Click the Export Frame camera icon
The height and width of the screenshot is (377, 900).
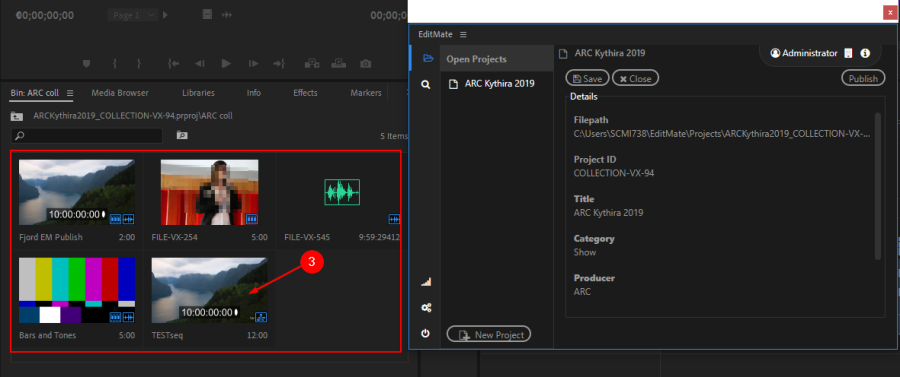click(x=366, y=64)
